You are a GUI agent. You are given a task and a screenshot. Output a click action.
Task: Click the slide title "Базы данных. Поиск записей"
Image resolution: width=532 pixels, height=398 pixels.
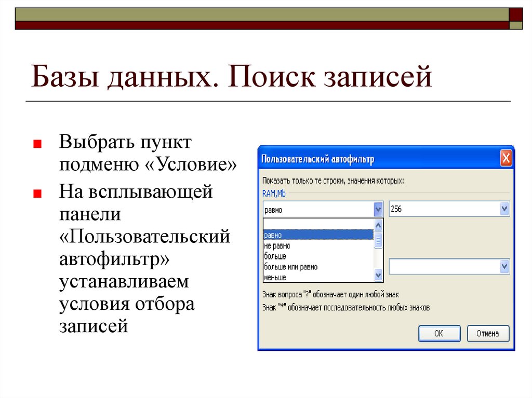click(x=231, y=76)
